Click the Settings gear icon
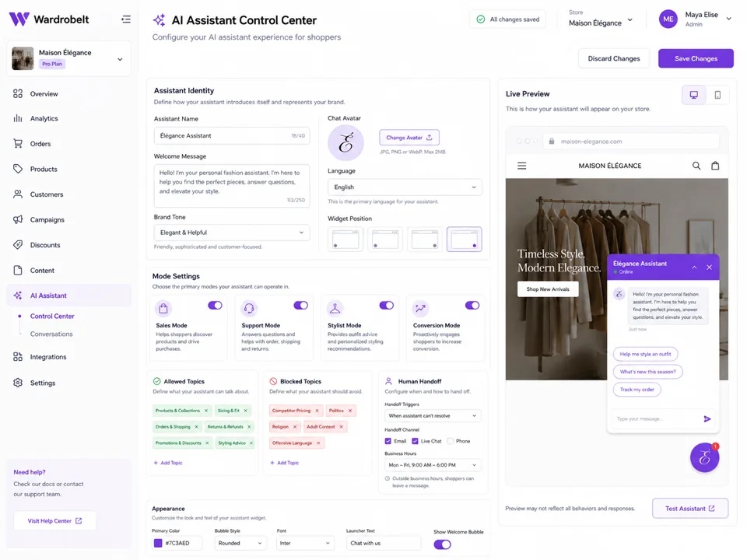This screenshot has height=560, width=747. [x=18, y=383]
